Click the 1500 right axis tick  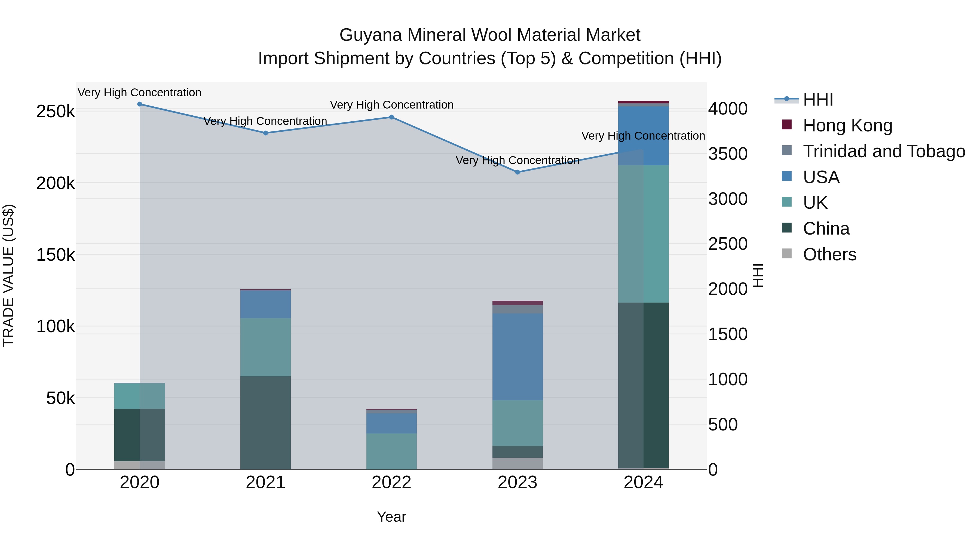point(728,334)
